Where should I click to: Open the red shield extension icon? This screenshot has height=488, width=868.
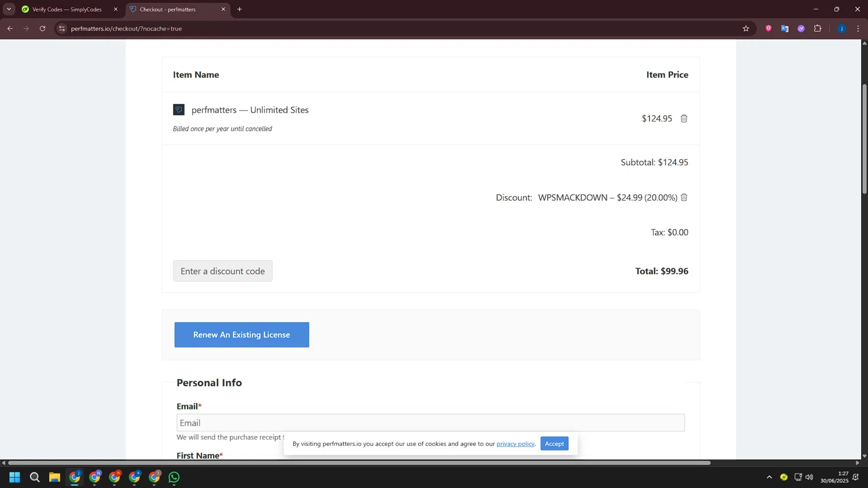[768, 28]
